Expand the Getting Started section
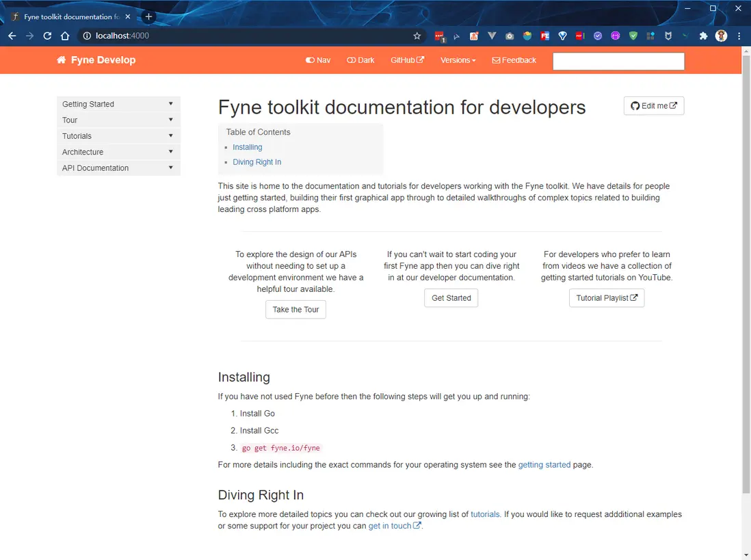The image size is (751, 560). pos(118,104)
